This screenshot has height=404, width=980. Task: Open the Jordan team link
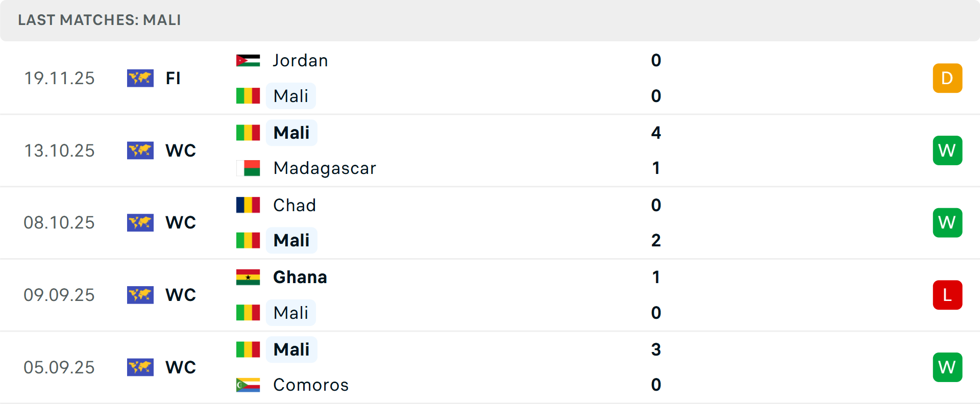(300, 60)
